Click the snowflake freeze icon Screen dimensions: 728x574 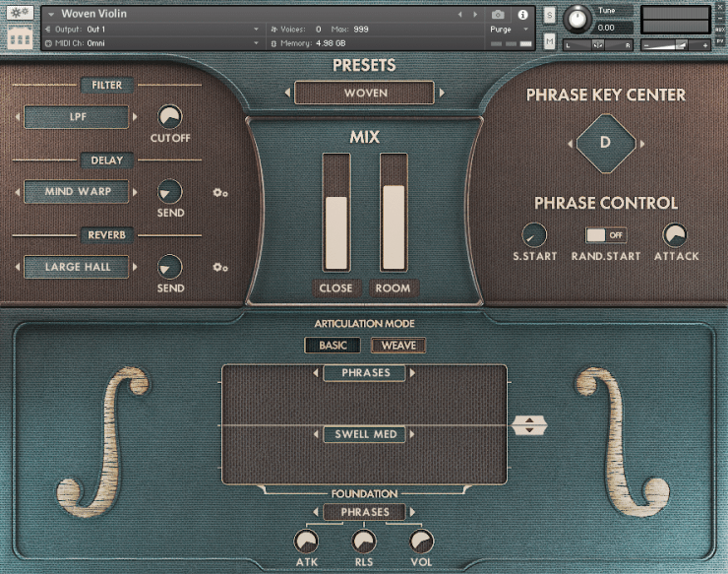click(x=20, y=13)
